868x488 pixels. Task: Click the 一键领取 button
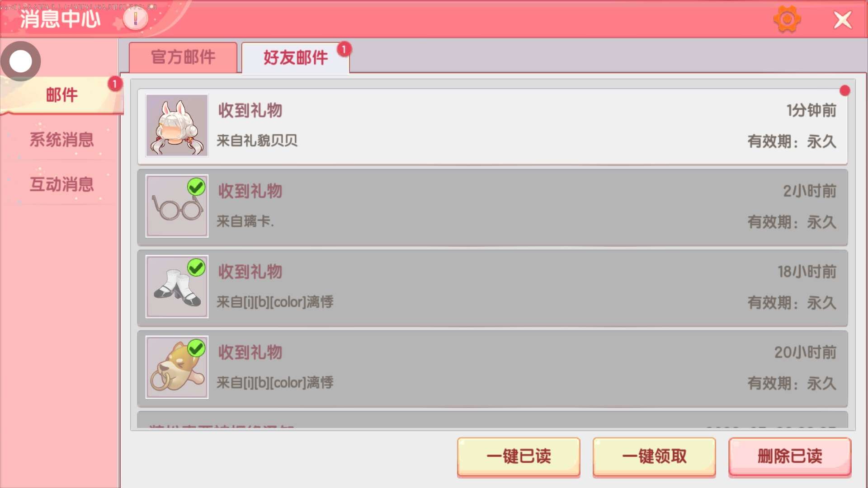[654, 456]
